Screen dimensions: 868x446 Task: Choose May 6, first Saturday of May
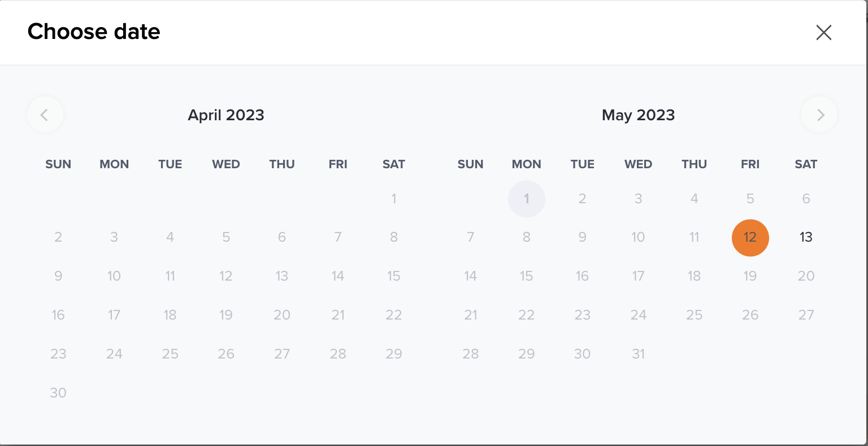[x=806, y=199]
